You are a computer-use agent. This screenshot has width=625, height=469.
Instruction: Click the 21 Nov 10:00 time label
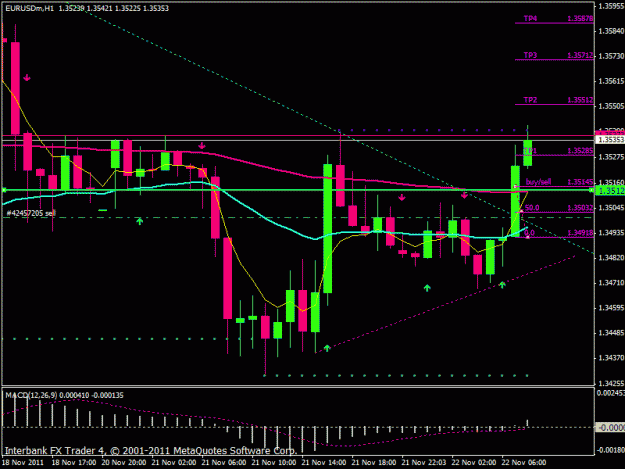pos(274,463)
